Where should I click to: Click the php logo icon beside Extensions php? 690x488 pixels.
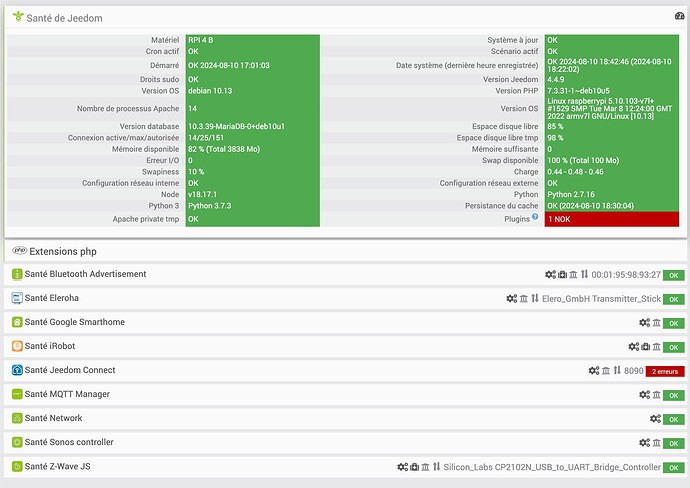(x=19, y=250)
